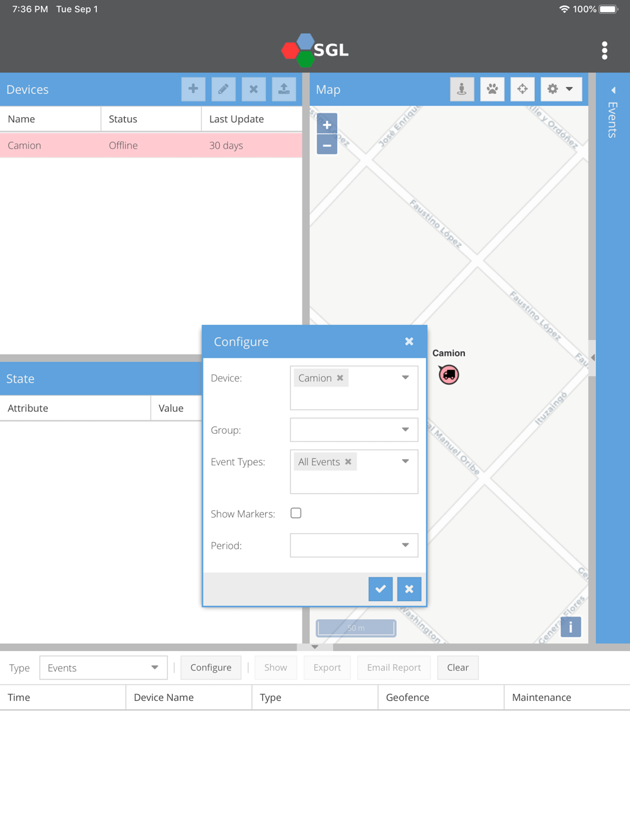Open the Period dropdown
This screenshot has width=630, height=840.
[x=406, y=545]
